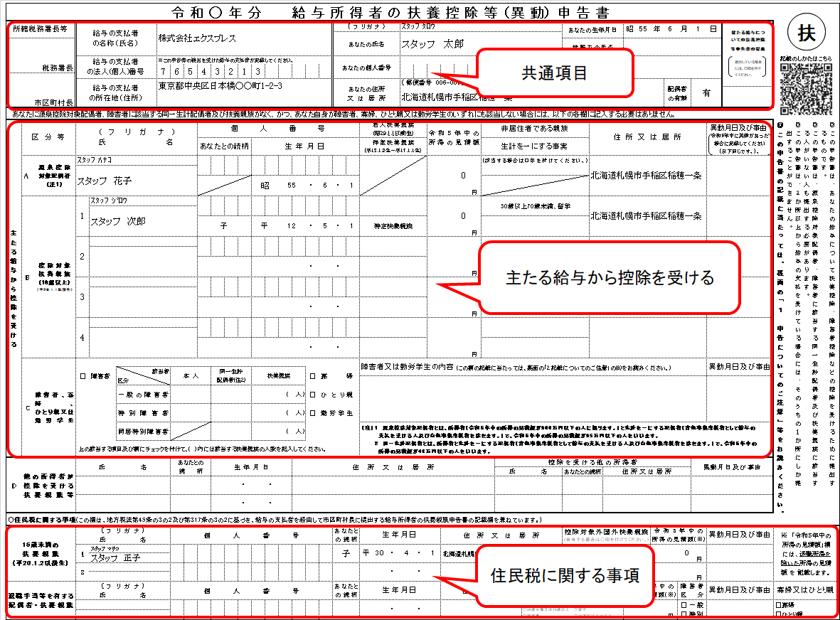840x620 pixels.
Task: Tick the 一般 checkbox under 障害者区分
Action: [x=684, y=605]
